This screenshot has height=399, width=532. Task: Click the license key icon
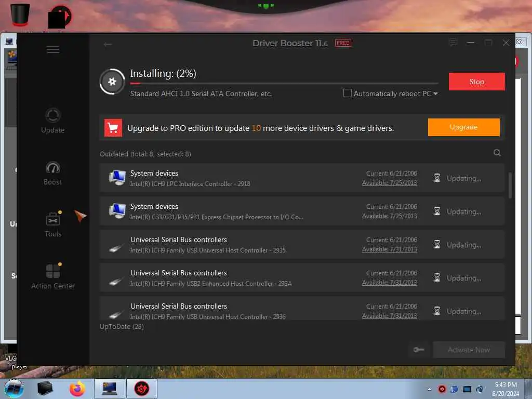click(419, 350)
